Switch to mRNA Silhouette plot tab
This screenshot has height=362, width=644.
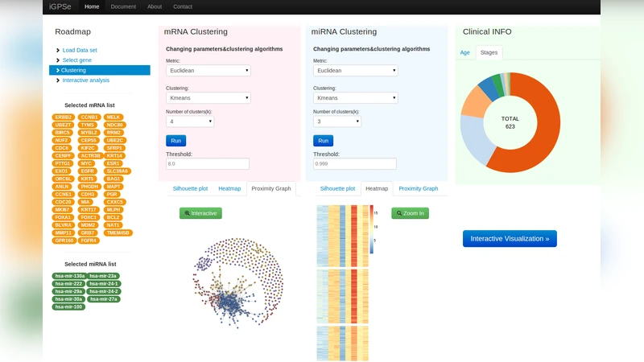tap(190, 189)
